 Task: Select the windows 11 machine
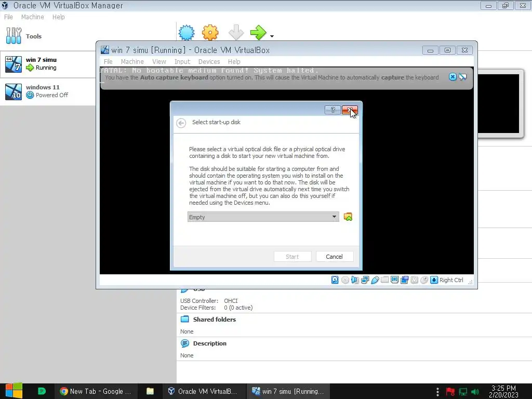tap(48, 91)
